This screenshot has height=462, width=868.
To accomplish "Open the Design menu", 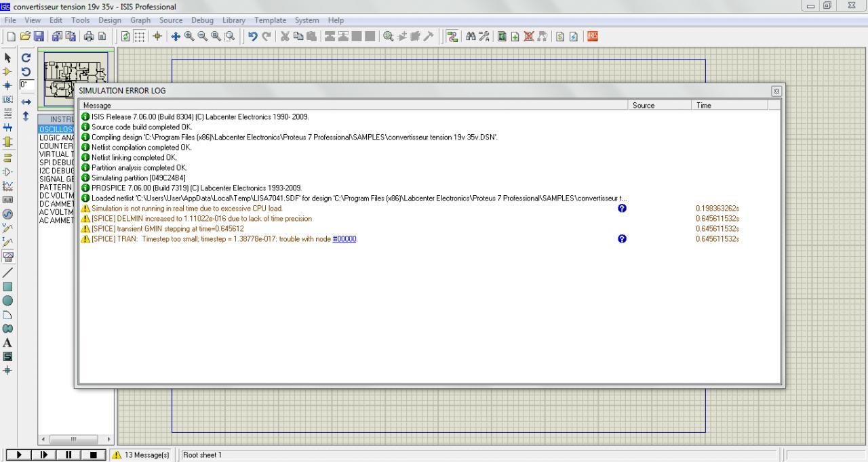I will point(109,20).
